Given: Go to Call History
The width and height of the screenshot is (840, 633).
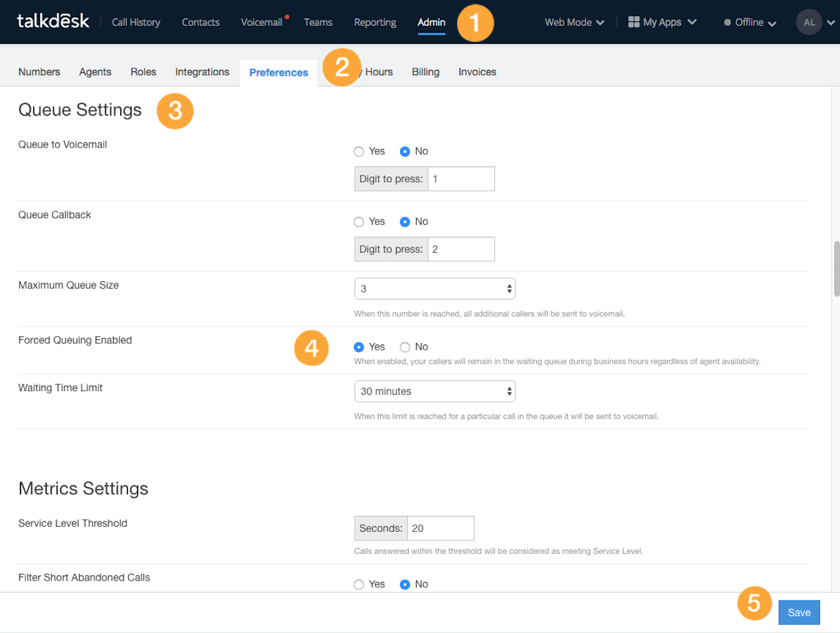Looking at the screenshot, I should (x=136, y=22).
